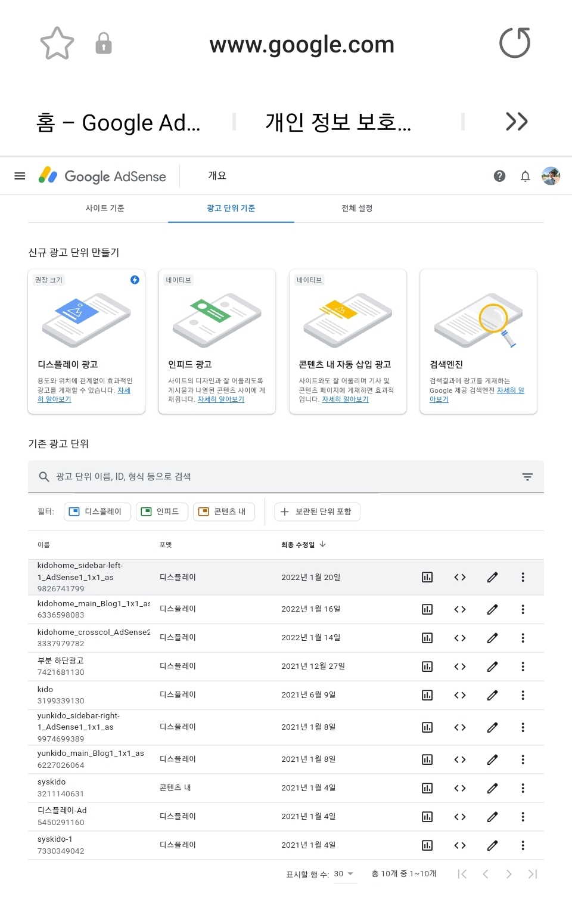This screenshot has height=924, width=572.
Task: Select the 사이트 기준 tab
Action: 105,208
